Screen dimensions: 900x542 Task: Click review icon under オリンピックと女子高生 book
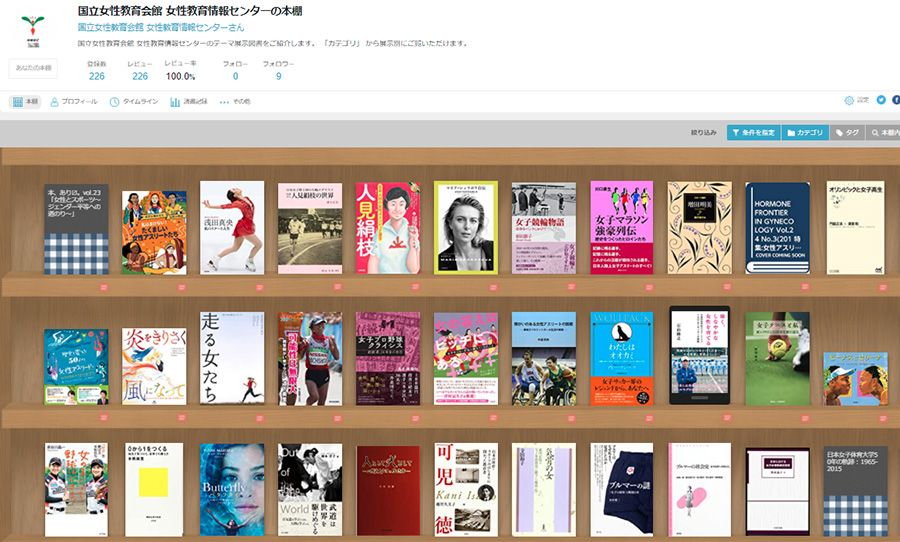pos(883,287)
